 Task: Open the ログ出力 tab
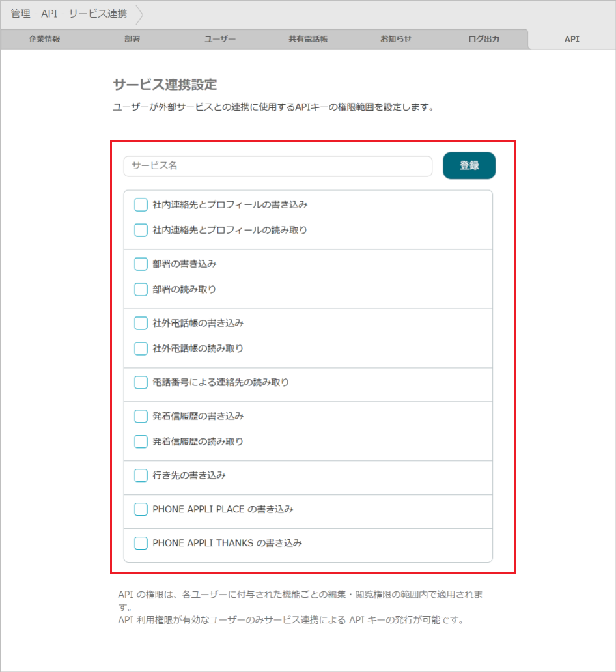483,39
